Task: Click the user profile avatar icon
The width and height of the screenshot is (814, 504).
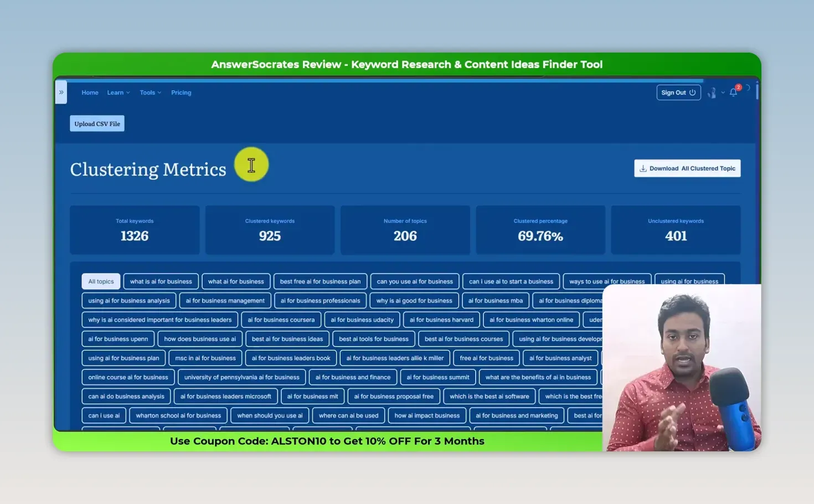Action: (712, 92)
